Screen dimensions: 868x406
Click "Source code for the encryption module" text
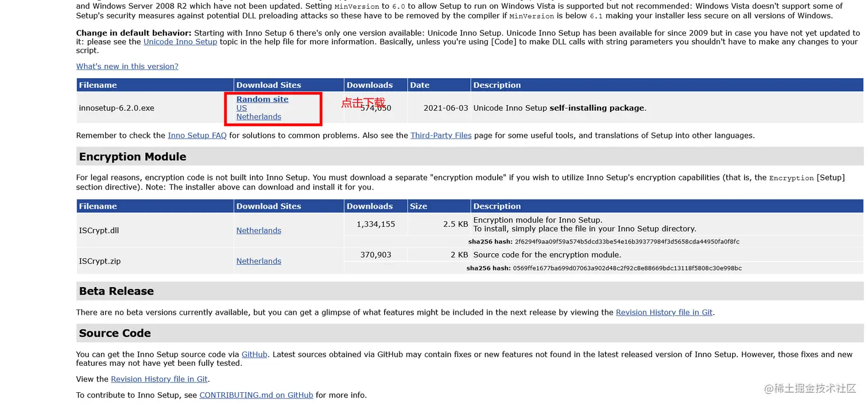(547, 254)
